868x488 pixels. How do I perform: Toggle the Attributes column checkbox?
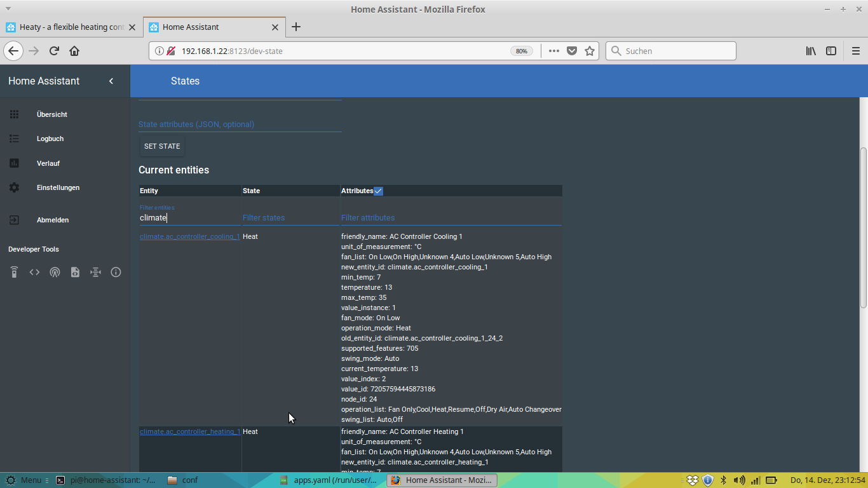point(379,191)
